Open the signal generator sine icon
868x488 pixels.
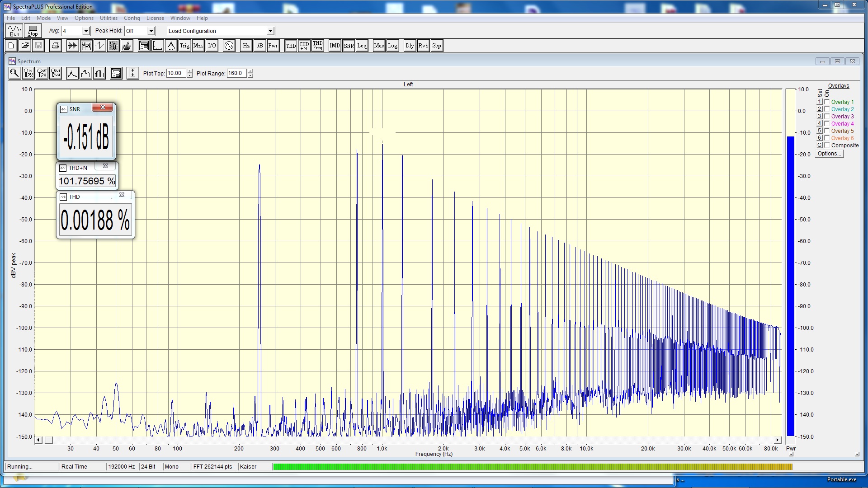point(229,46)
